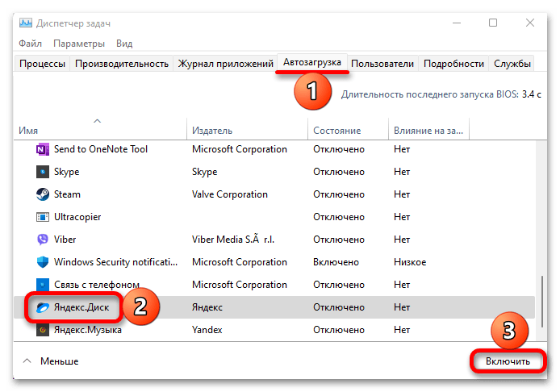Click the Steam app icon
This screenshot has width=560, height=392.
tap(43, 194)
